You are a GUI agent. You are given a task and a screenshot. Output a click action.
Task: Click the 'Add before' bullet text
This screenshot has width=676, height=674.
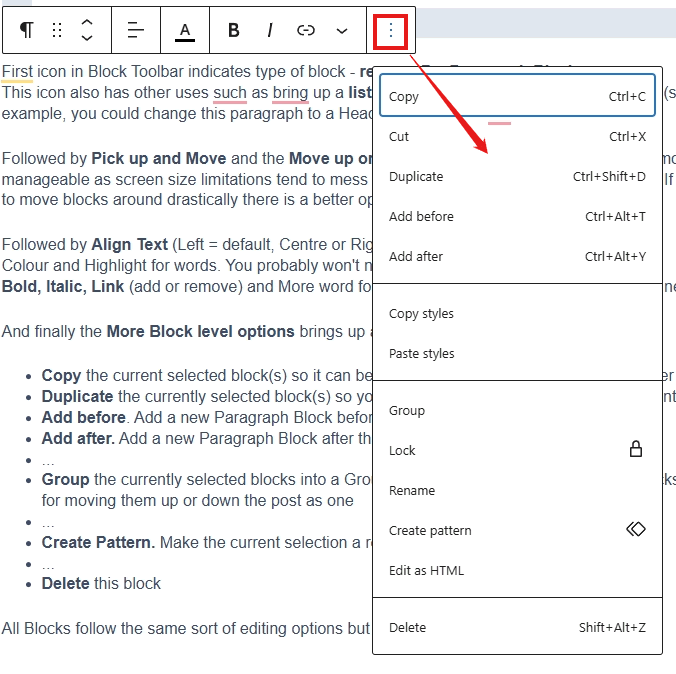coord(83,417)
